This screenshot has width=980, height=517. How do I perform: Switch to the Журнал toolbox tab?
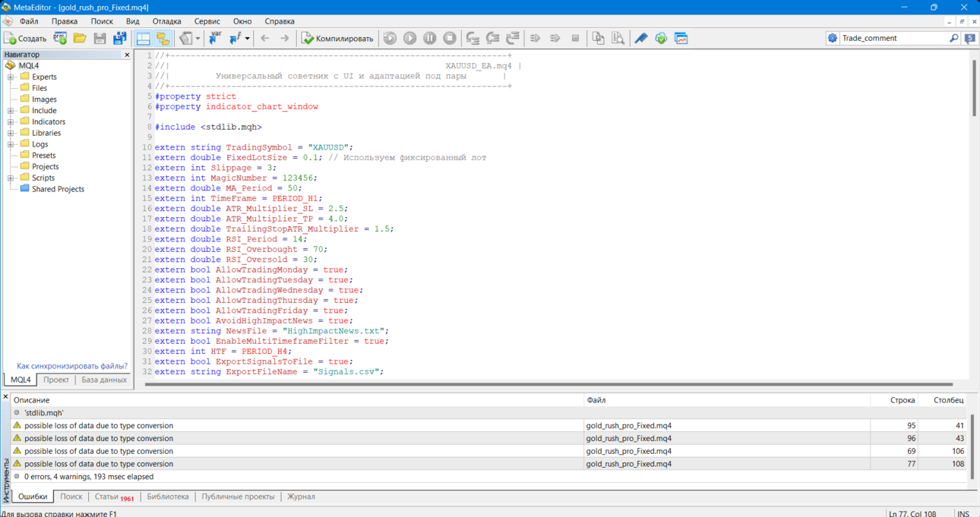[x=301, y=497]
